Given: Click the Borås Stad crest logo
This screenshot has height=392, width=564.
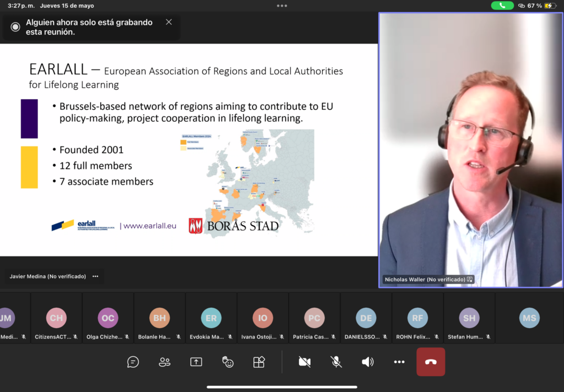Looking at the screenshot, I should click(196, 226).
